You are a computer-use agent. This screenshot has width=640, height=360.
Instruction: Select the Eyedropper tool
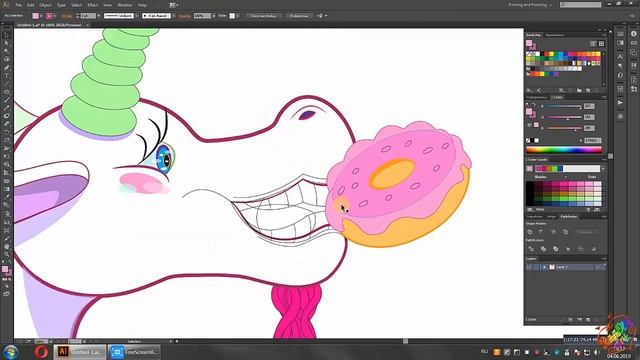point(7,196)
